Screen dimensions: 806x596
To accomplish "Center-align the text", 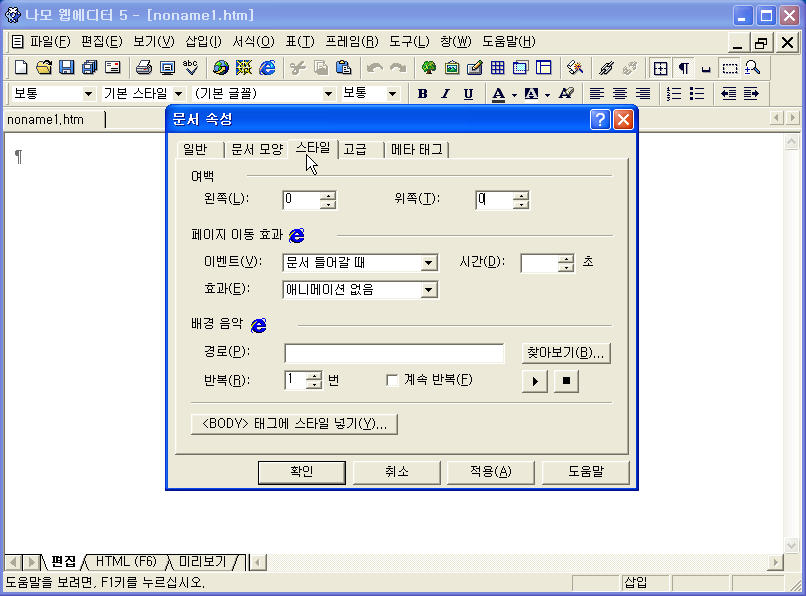I will click(620, 94).
